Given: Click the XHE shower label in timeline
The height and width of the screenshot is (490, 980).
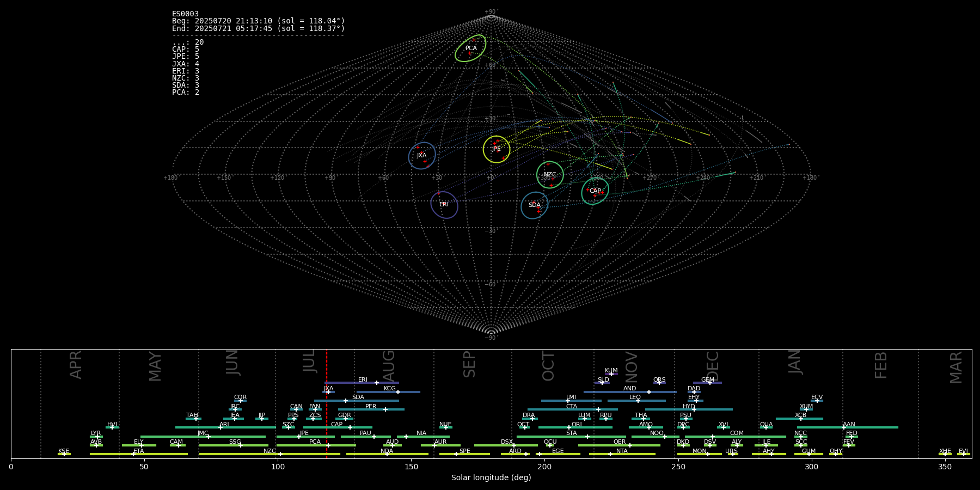Looking at the screenshot, I should coord(945,451).
